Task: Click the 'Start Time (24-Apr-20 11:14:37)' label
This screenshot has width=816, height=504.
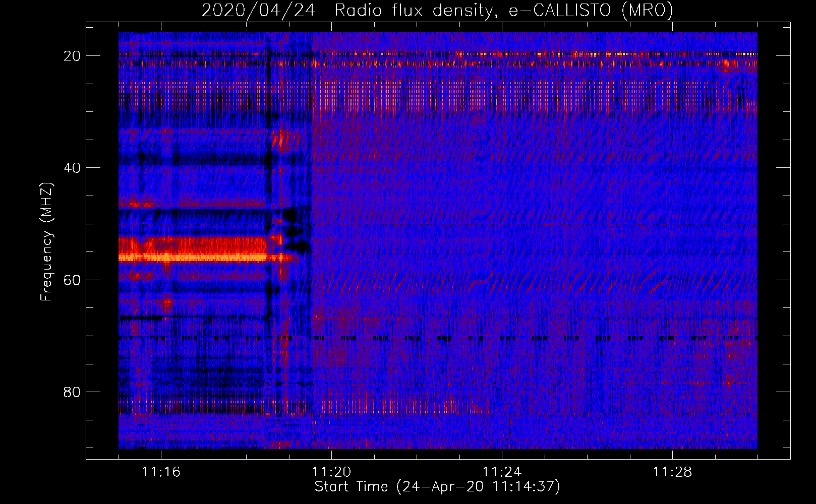Action: (437, 487)
